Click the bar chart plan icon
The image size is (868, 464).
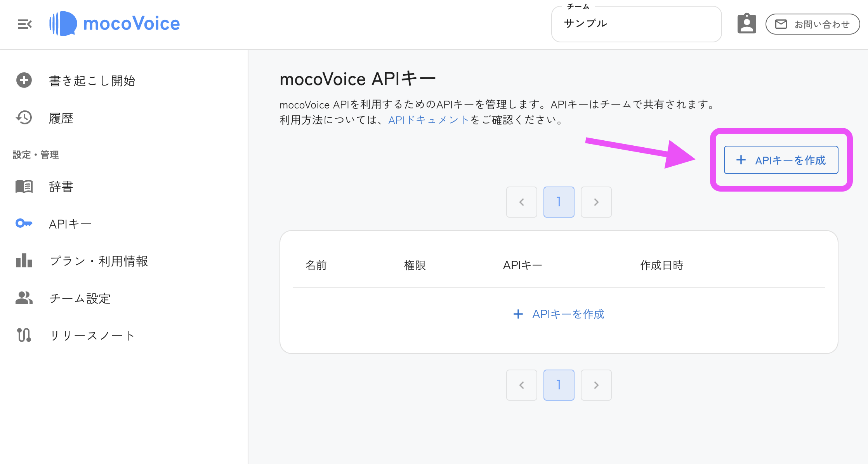24,261
